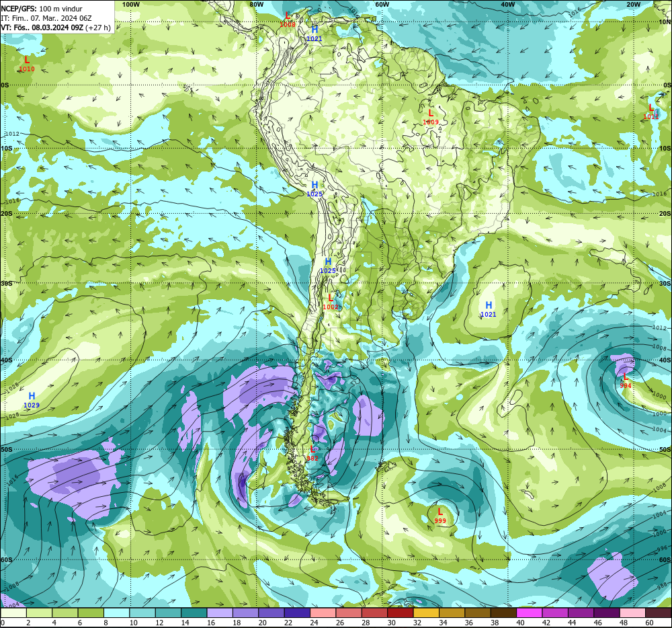Click the legend value 60
Image resolution: width=672 pixels, height=628 pixels.
click(649, 623)
